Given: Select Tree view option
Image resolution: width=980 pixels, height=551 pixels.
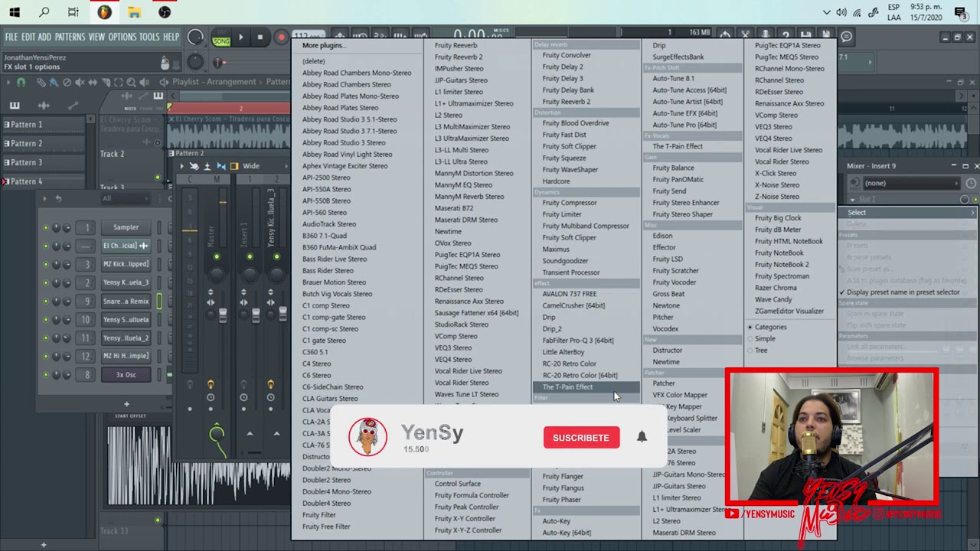Looking at the screenshot, I should point(761,350).
